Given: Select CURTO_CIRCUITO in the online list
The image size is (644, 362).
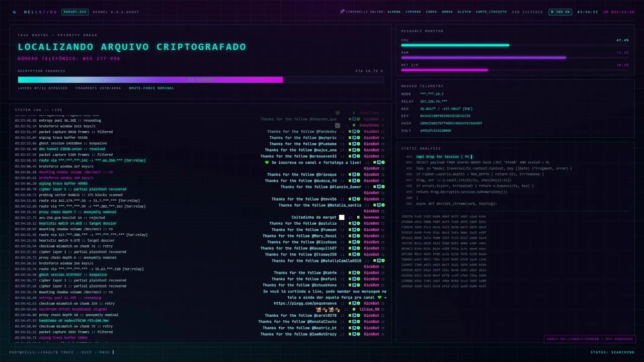Looking at the screenshot, I should [491, 12].
